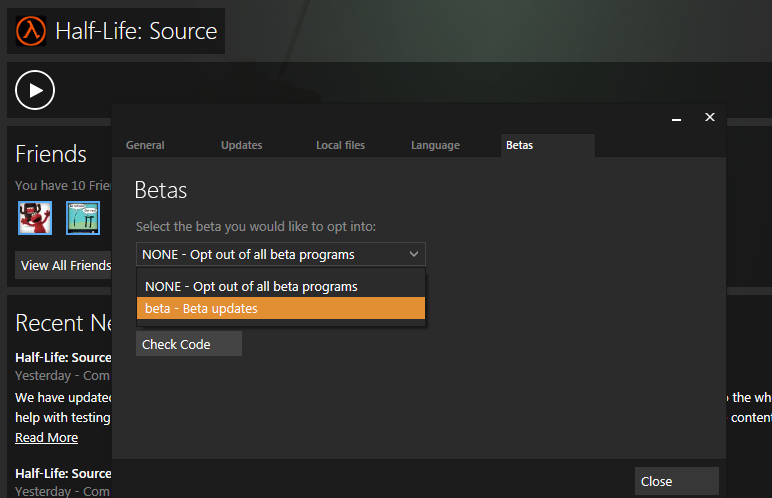Click the Betas heading in dialog
The height and width of the screenshot is (498, 772).
click(x=161, y=190)
